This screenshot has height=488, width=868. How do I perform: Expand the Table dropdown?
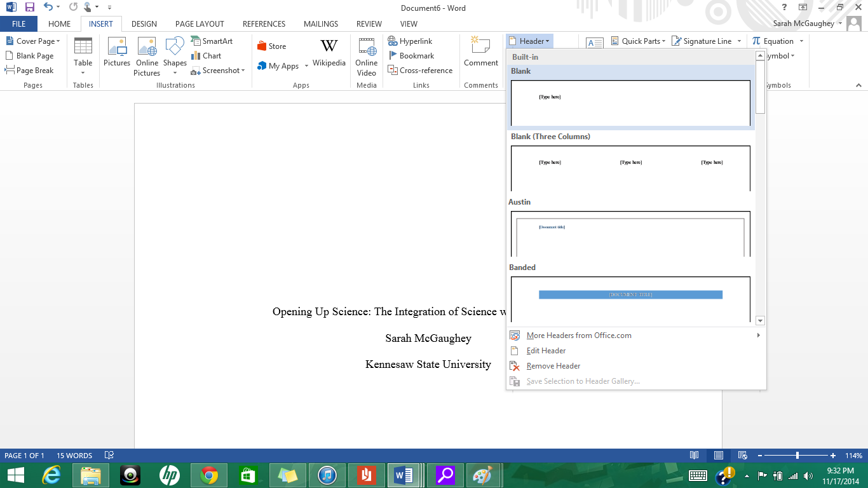coord(83,57)
